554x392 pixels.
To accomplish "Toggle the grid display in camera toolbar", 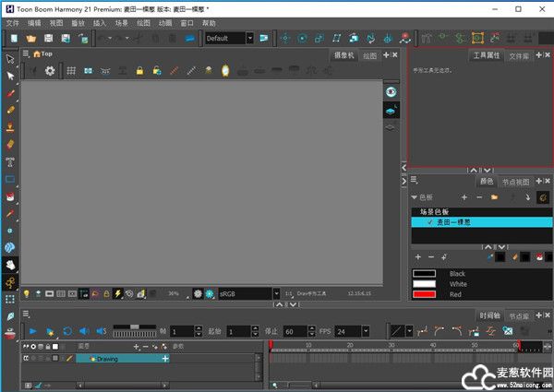I will [x=70, y=70].
